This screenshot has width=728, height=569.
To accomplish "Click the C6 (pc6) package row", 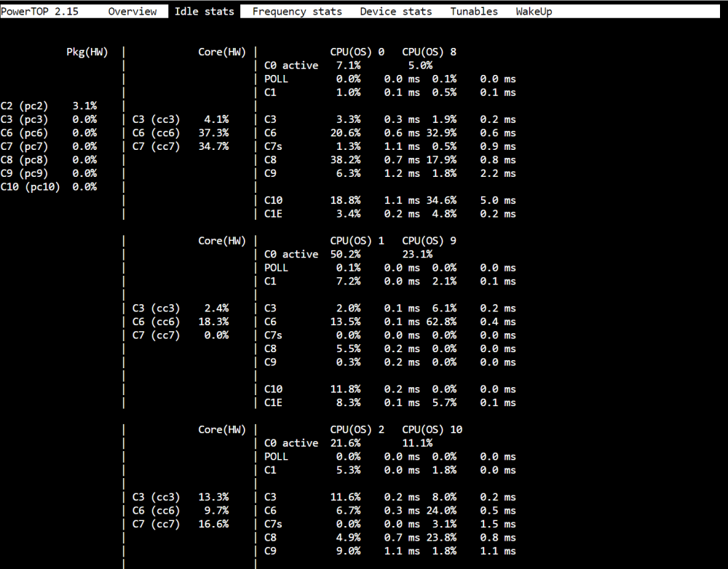I will coord(49,132).
